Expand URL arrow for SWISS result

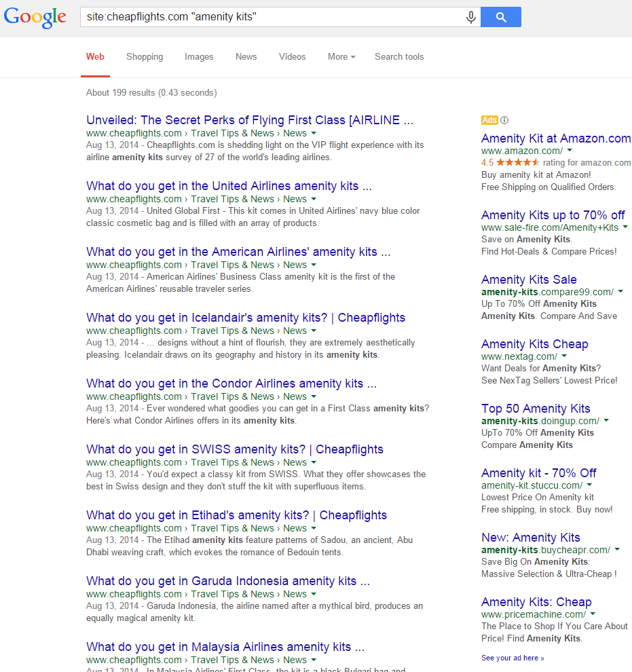point(314,462)
